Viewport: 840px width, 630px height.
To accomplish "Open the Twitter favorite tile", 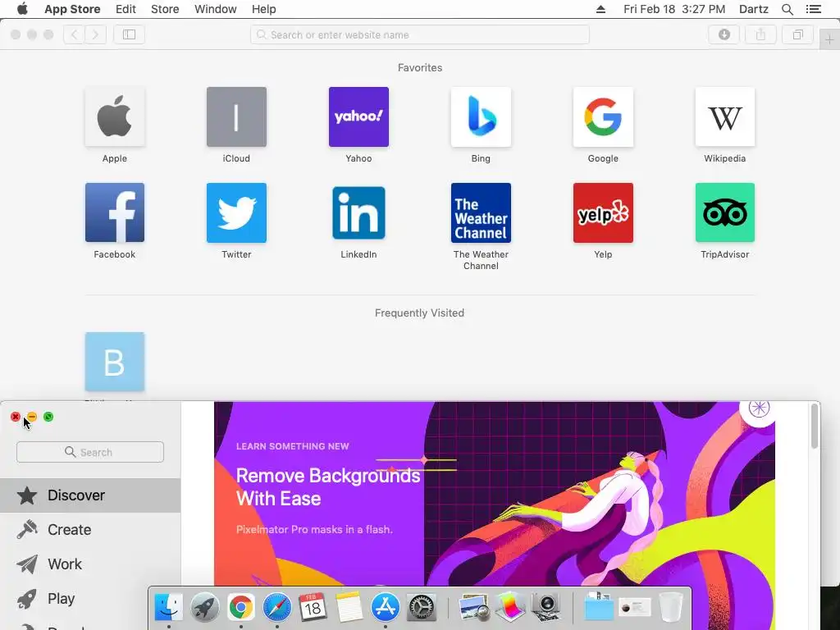I will [x=236, y=212].
